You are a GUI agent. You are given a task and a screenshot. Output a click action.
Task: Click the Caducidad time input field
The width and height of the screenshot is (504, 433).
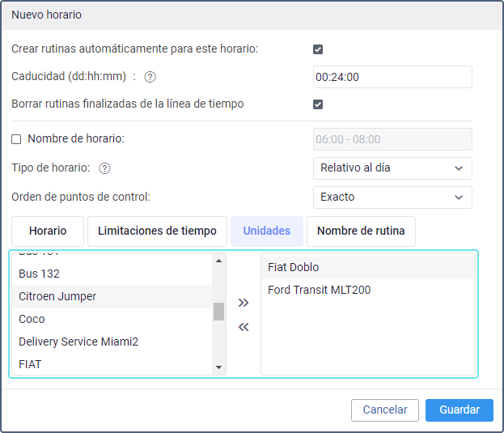pos(392,77)
